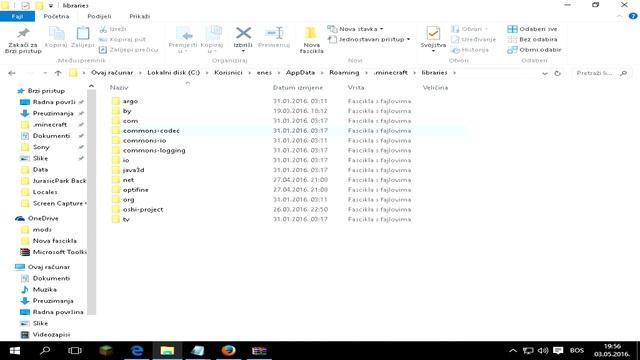Open the Jednostavan pristup dropdown

369,39
